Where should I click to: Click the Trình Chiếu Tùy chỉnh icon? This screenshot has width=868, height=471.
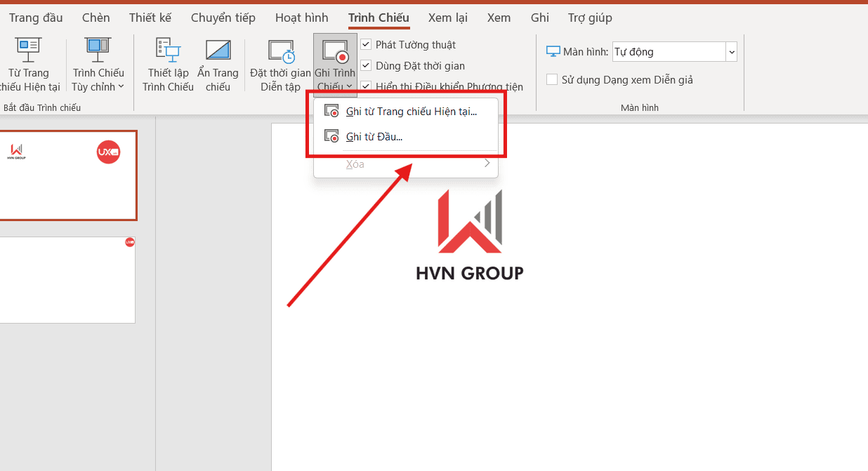pos(98,49)
